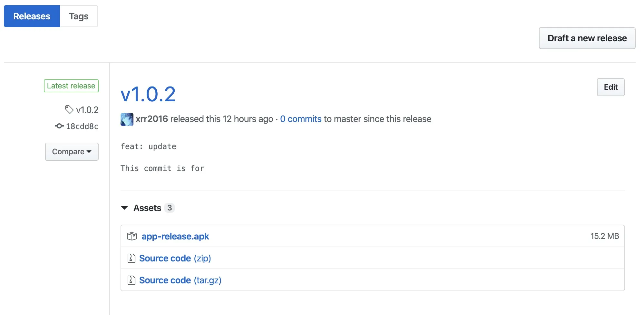Open the v1.0.2 release title link
The image size is (644, 315).
148,94
